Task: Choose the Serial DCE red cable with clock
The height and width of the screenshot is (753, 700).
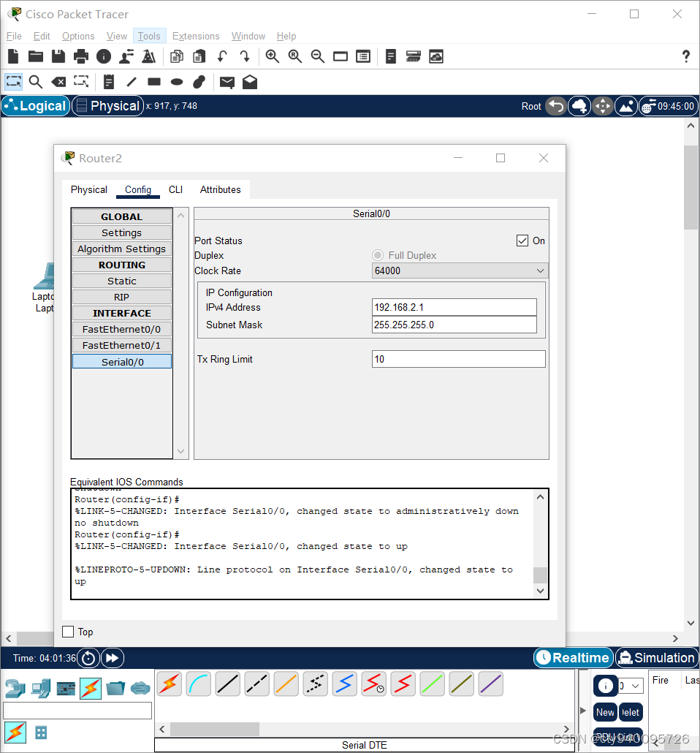Action: click(373, 684)
